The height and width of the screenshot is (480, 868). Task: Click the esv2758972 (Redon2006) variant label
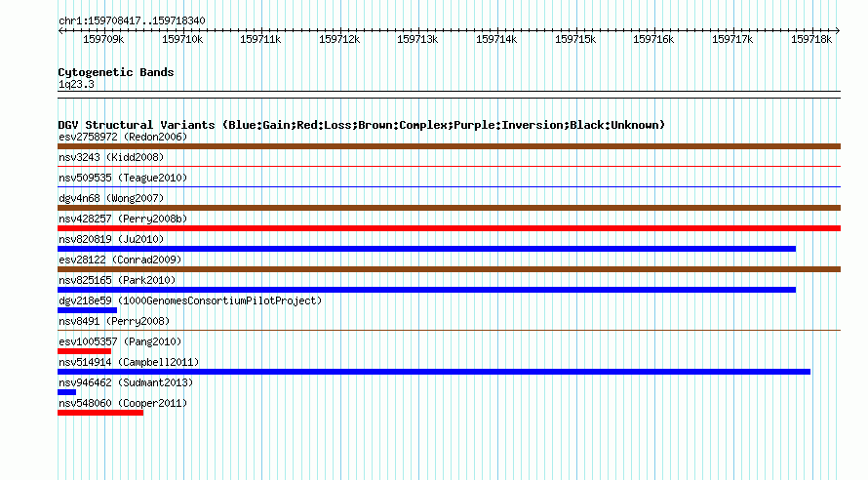[x=123, y=137]
